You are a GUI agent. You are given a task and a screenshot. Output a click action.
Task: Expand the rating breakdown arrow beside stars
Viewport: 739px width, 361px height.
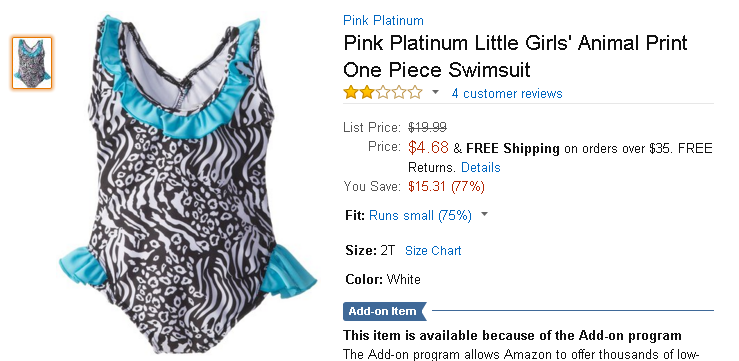[435, 92]
